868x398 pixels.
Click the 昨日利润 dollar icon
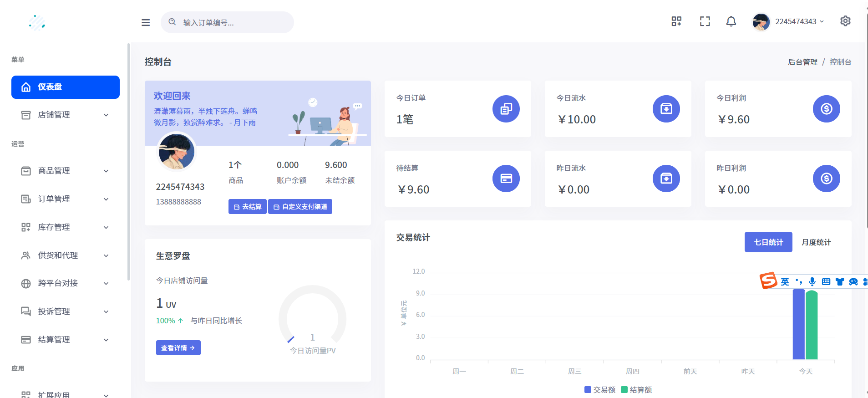tap(827, 179)
